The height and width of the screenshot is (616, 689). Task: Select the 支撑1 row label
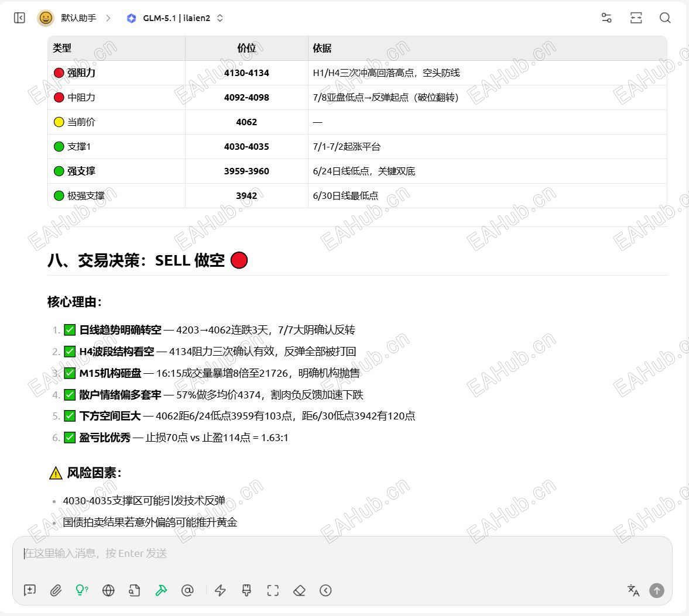click(78, 146)
